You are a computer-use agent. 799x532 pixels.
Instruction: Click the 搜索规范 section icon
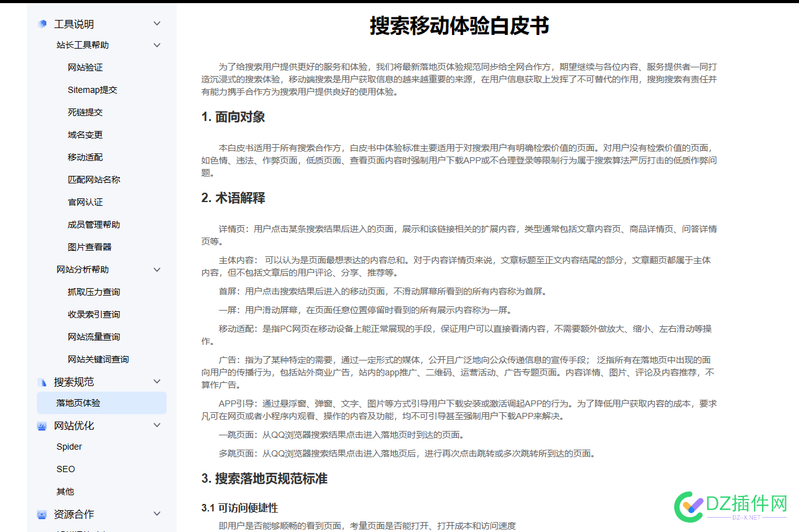point(42,382)
